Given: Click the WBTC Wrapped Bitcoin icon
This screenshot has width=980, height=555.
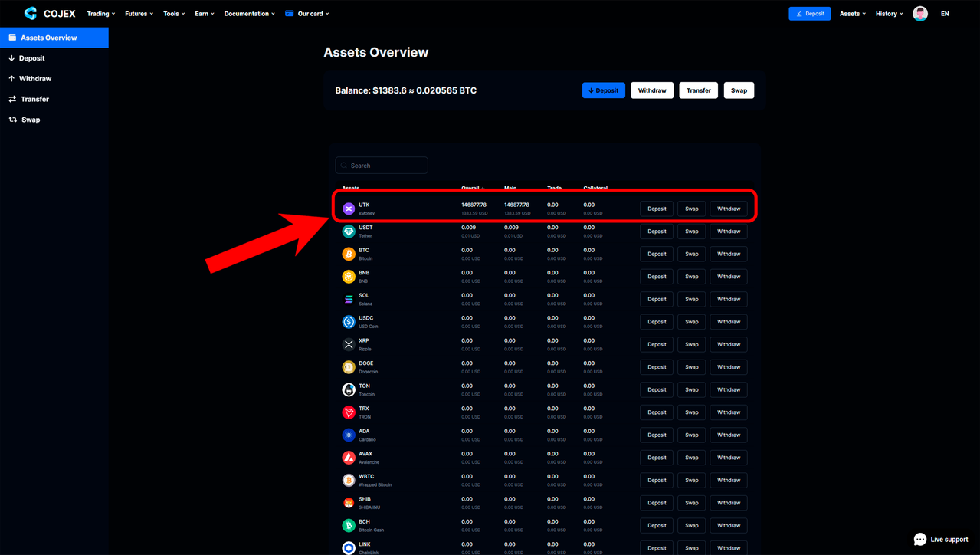Looking at the screenshot, I should 349,480.
